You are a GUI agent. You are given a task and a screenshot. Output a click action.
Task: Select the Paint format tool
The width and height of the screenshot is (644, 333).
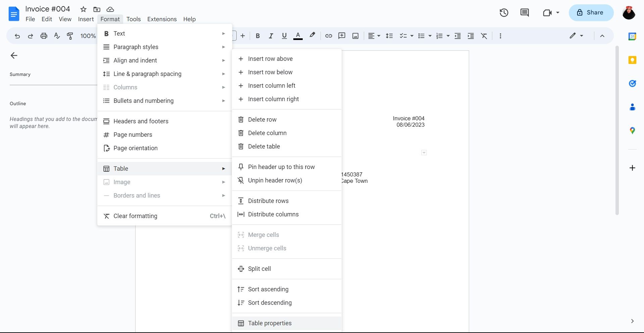(x=70, y=36)
